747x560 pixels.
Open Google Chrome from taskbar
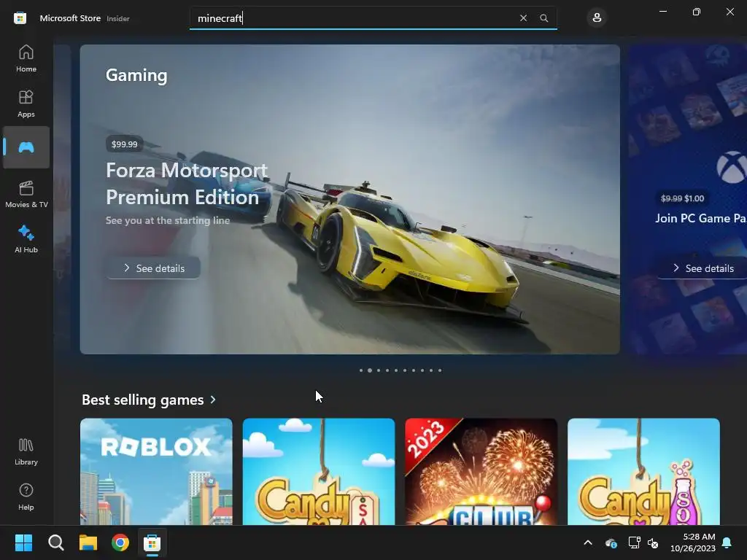coord(120,542)
